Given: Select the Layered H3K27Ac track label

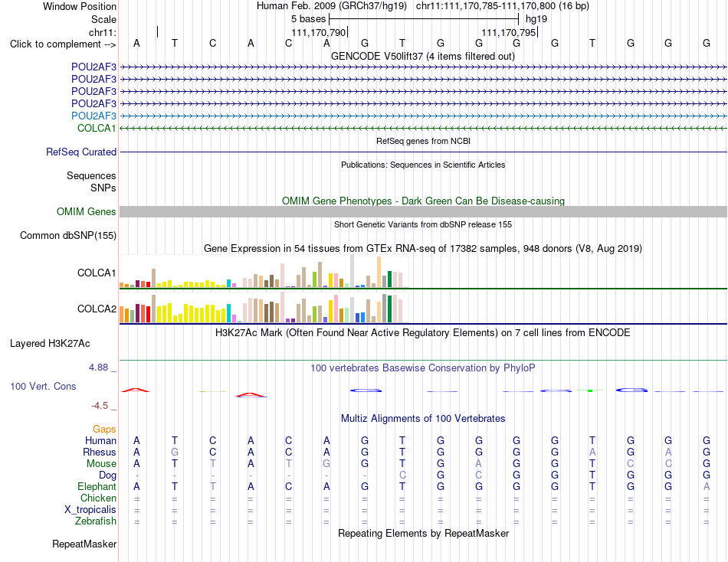Looking at the screenshot, I should point(50,344).
